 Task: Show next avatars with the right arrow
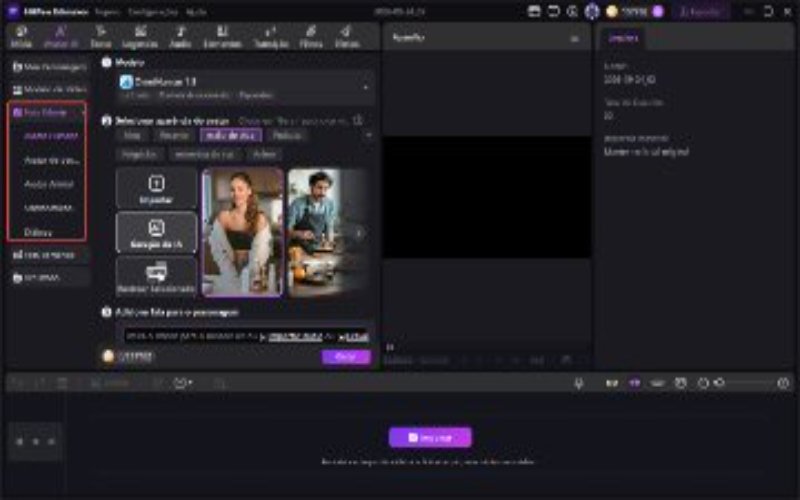359,233
